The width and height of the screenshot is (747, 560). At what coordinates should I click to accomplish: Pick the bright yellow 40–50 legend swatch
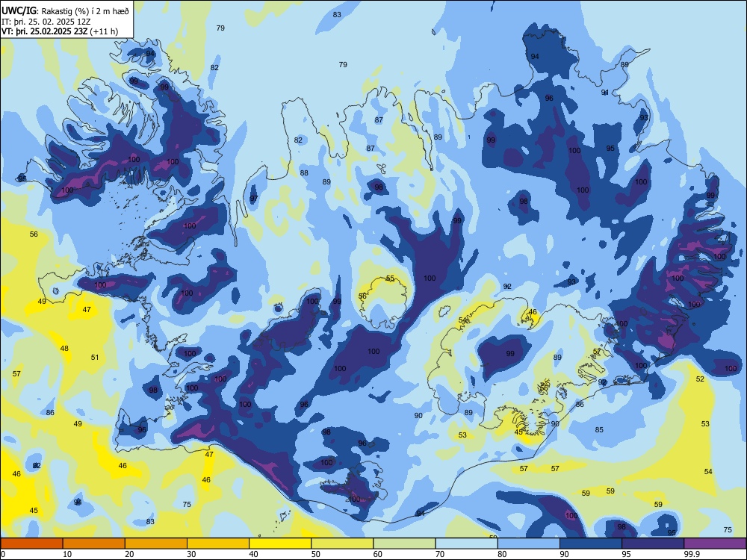[280, 544]
